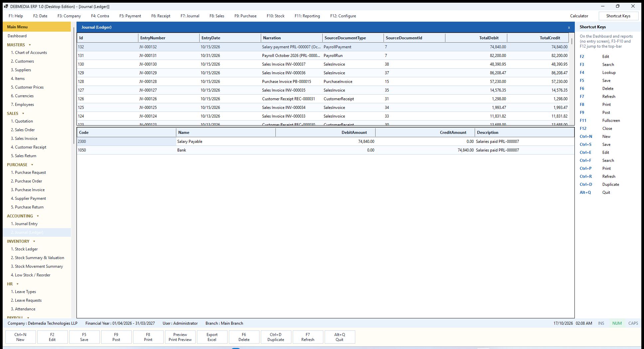644x349 pixels.
Task: Open the F7: Journal menu
Action: 190,16
